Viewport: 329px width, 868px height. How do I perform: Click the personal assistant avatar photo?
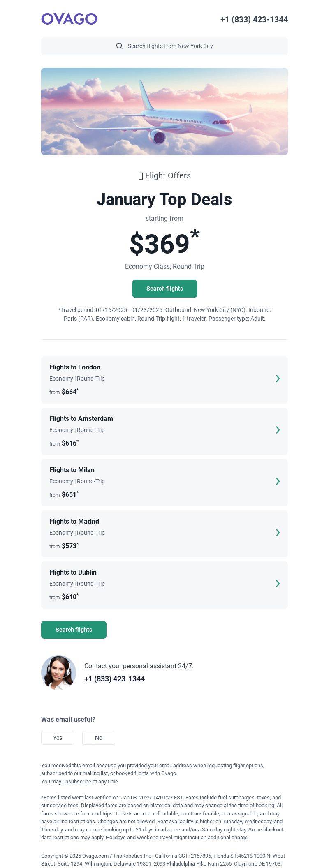point(58,672)
